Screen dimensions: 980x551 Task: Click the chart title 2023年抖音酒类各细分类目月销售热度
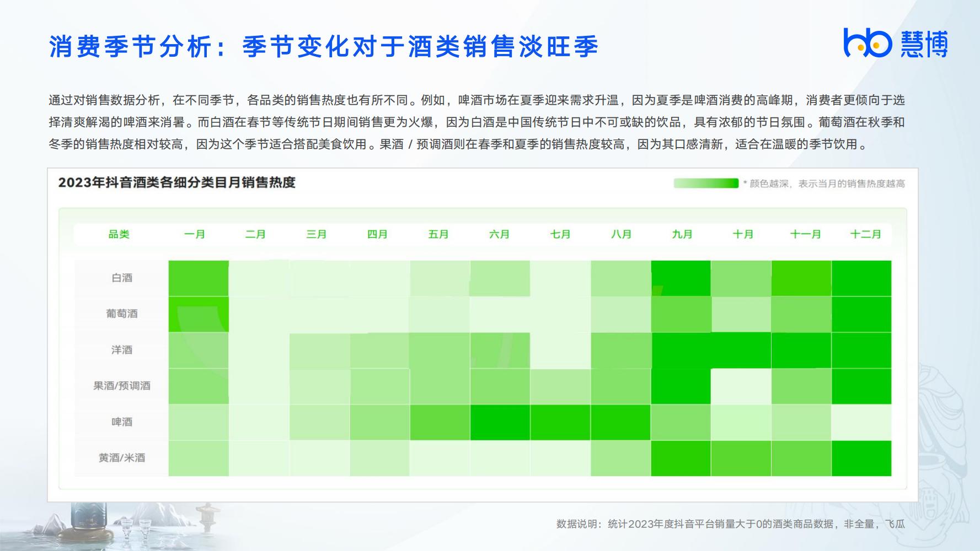tap(177, 182)
